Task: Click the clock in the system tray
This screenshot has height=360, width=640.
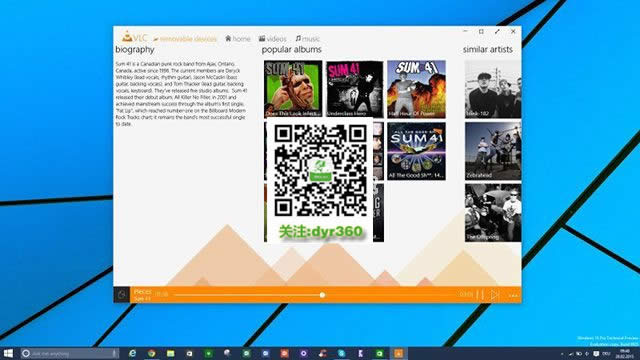Action: [x=624, y=353]
